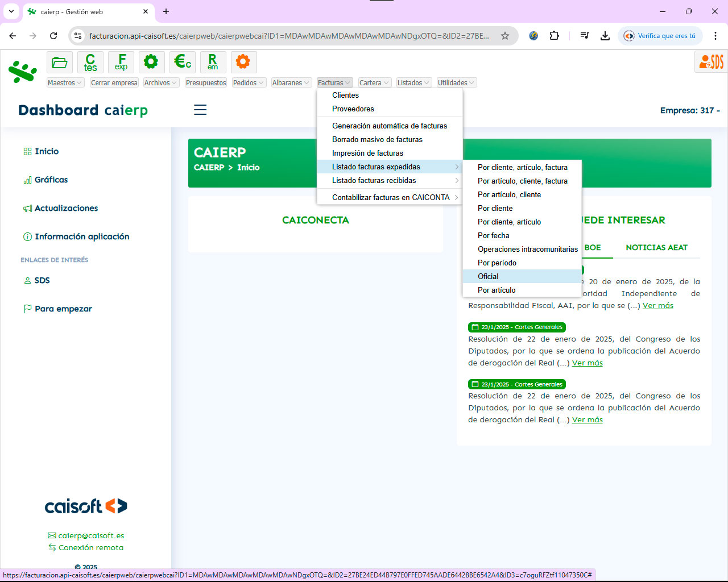Viewport: 728px width, 582px height.
Task: Select 'Por período' submenu item
Action: pyautogui.click(x=522, y=263)
